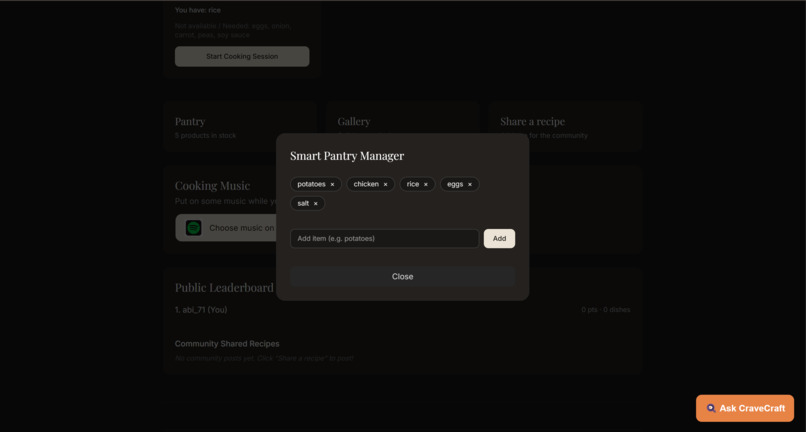Click the Cooking Music heading

tap(212, 186)
